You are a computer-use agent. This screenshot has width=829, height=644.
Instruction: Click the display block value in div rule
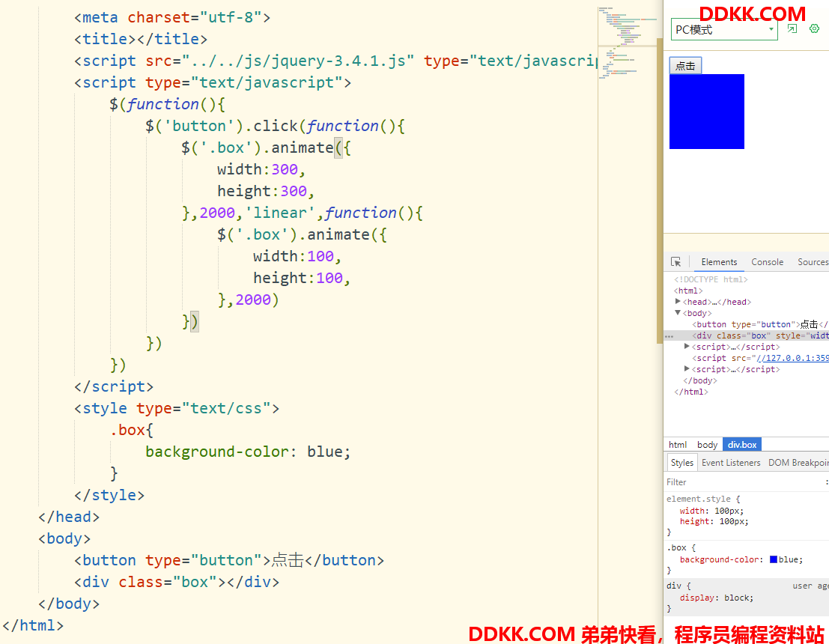tap(738, 598)
